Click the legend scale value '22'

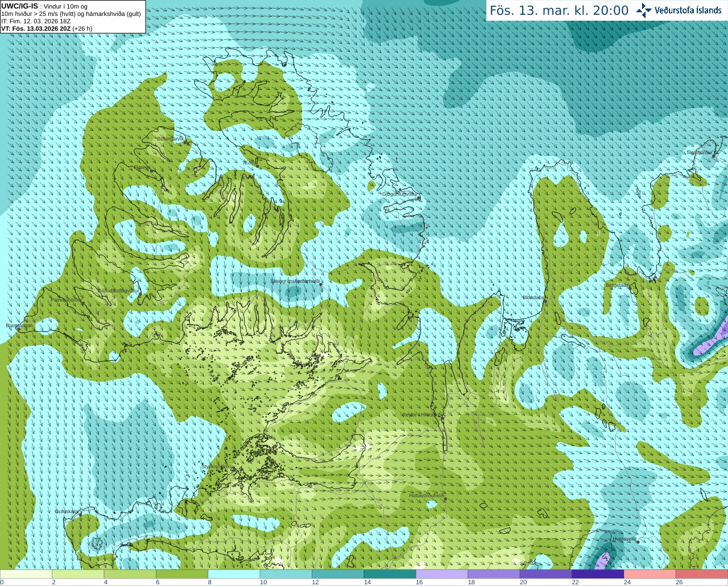coord(575,583)
